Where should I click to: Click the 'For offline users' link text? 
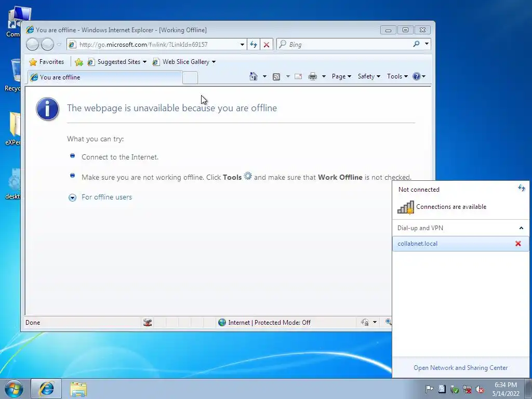(107, 197)
